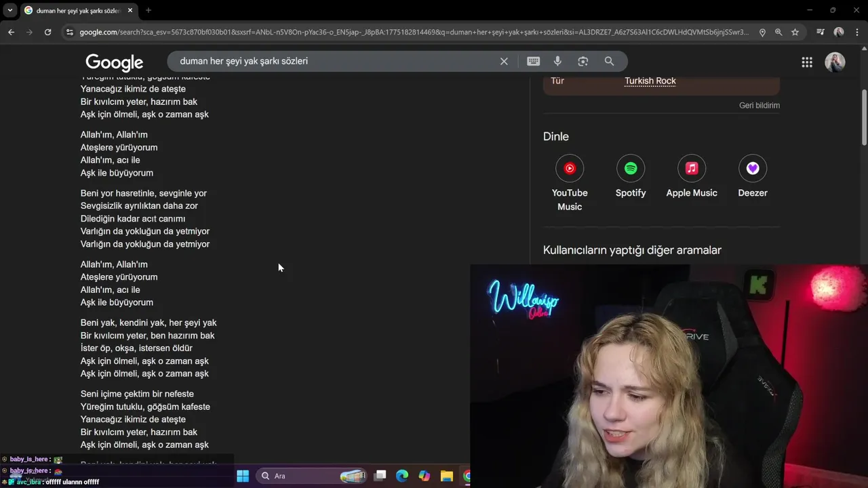Run the search with the magnifier icon
The height and width of the screenshot is (488, 868).
(x=609, y=61)
